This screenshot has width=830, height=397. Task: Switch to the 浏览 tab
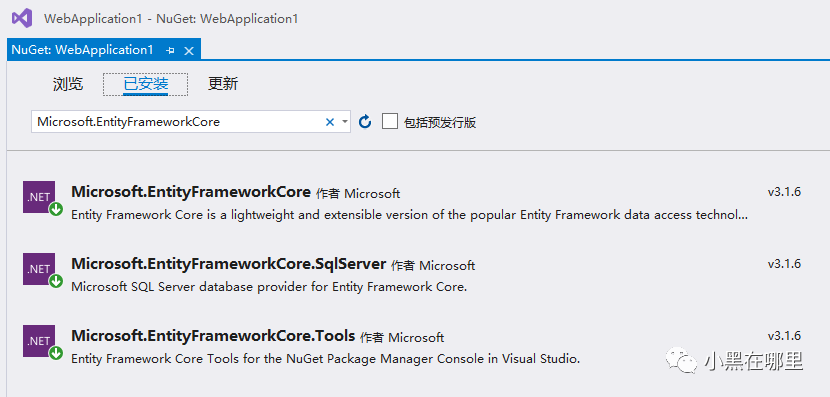[x=68, y=84]
